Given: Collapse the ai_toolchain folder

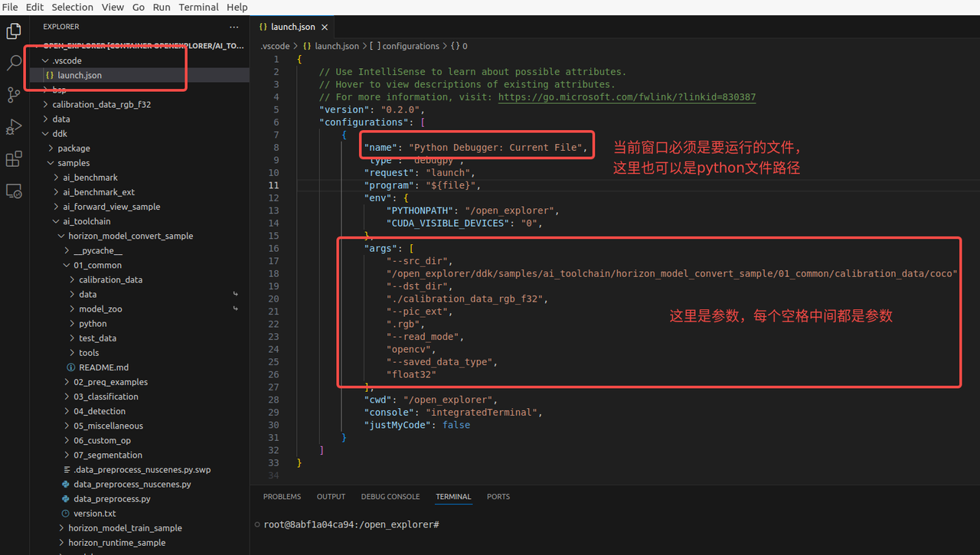Looking at the screenshot, I should 87,221.
